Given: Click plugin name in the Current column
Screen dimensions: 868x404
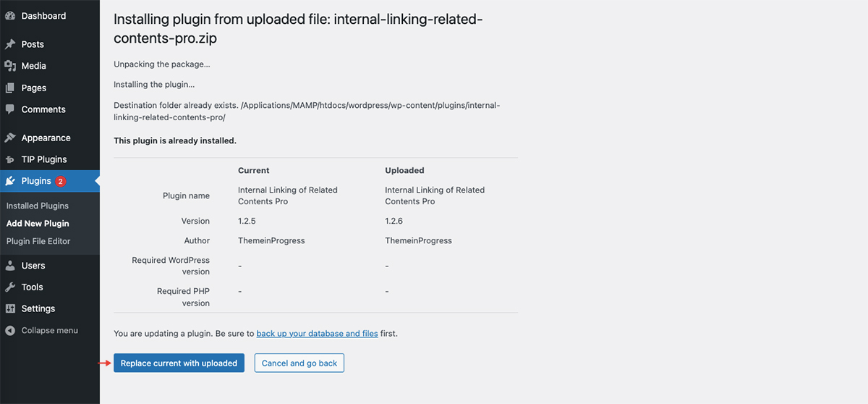Looking at the screenshot, I should tap(288, 195).
